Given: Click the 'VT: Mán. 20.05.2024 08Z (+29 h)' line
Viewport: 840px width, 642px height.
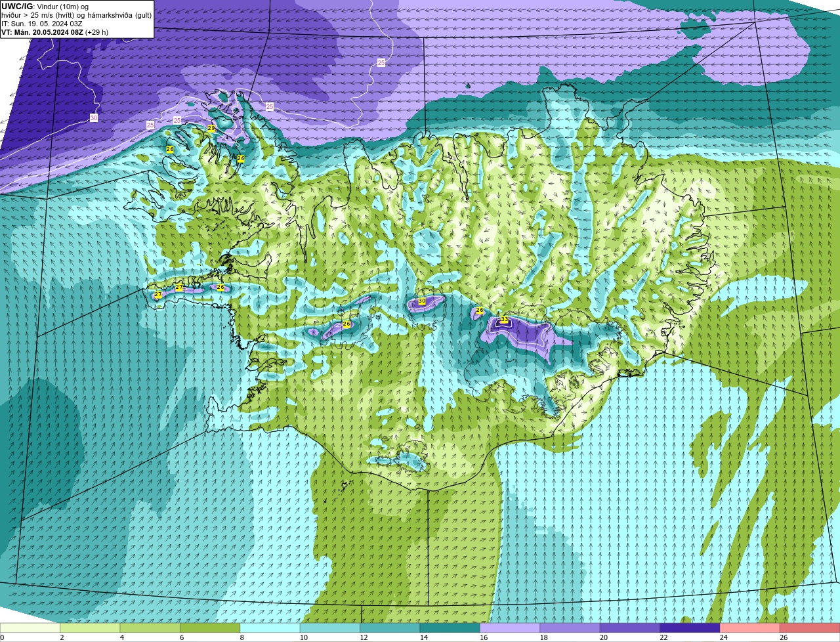Looking at the screenshot, I should click(55, 32).
